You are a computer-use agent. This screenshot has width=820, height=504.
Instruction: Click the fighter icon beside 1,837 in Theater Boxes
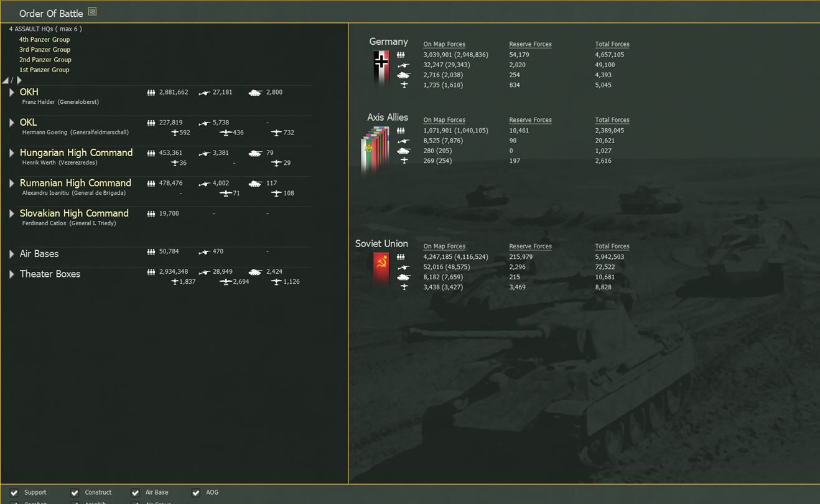point(175,282)
